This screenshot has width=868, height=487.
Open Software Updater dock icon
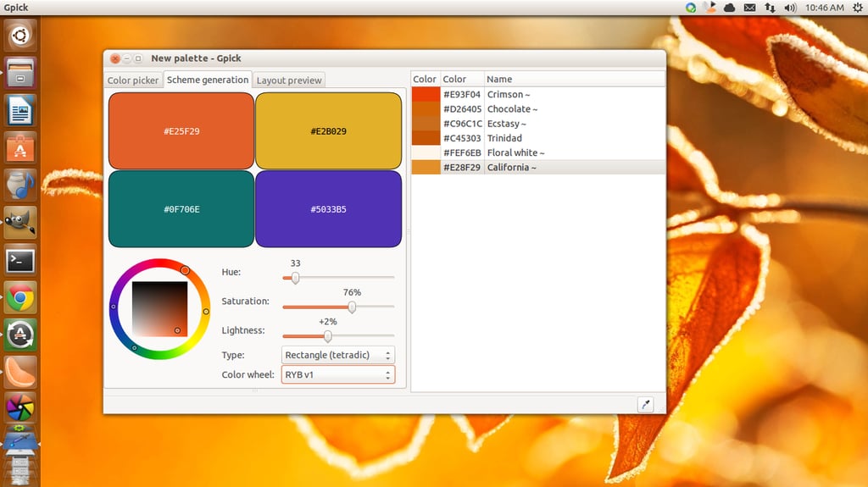[20, 335]
